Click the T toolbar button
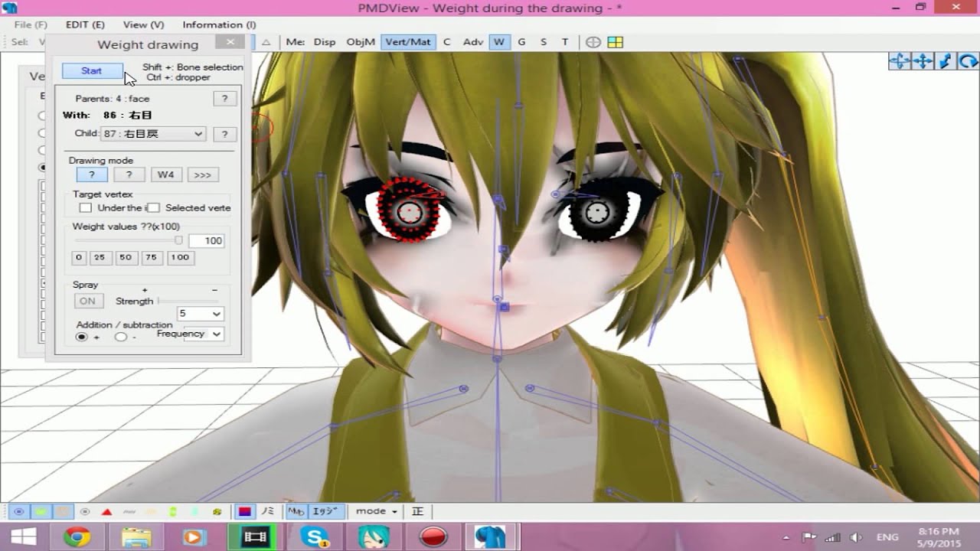Viewport: 980px width, 551px height. tap(565, 42)
